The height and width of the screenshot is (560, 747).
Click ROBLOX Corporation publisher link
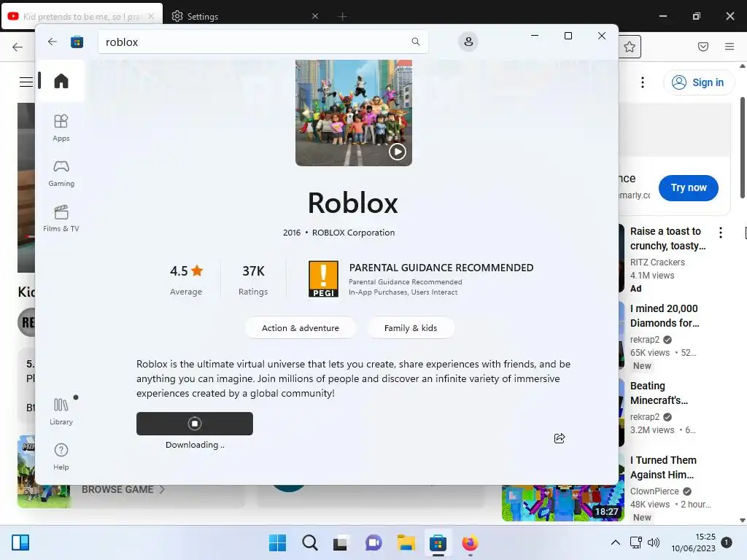coord(353,233)
